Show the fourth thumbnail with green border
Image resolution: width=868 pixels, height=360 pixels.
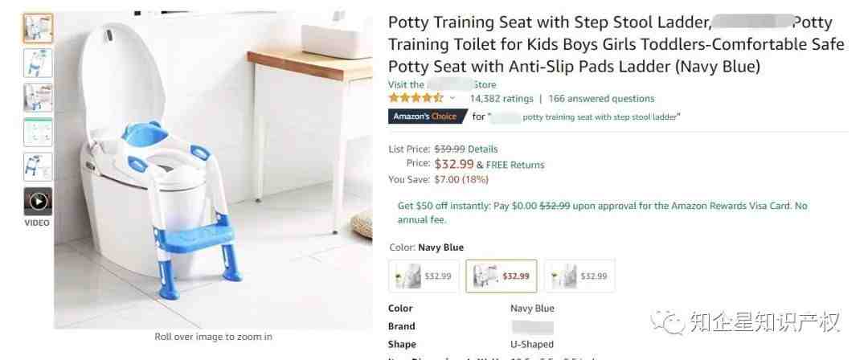click(x=38, y=133)
